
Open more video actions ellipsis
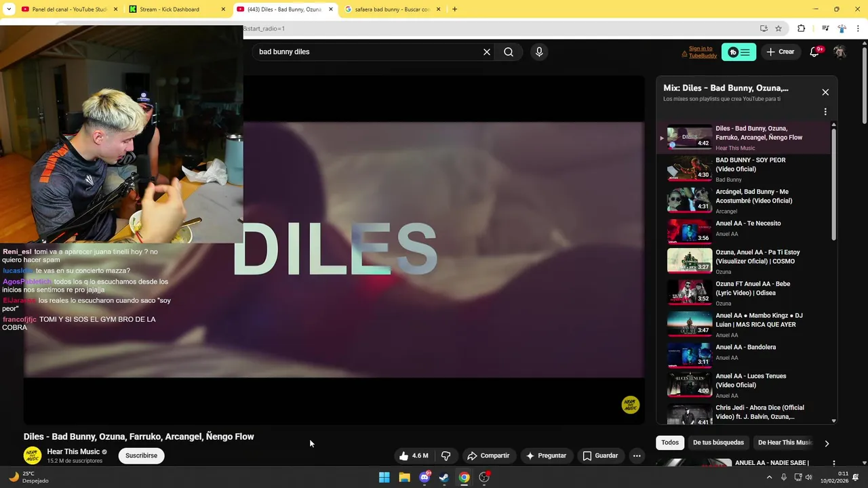point(637,455)
